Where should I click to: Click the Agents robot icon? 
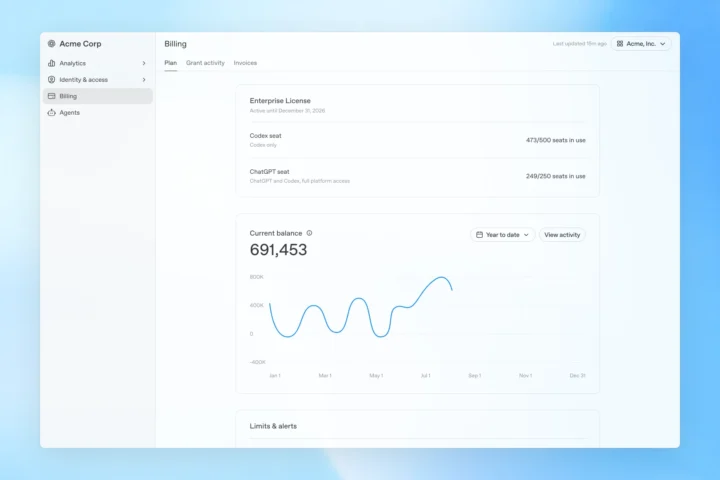coord(51,113)
